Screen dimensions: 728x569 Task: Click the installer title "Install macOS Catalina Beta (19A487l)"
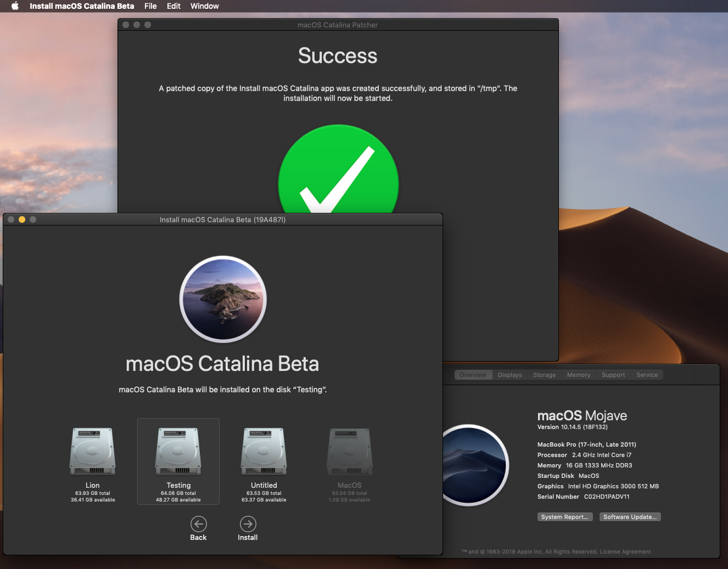coord(222,219)
